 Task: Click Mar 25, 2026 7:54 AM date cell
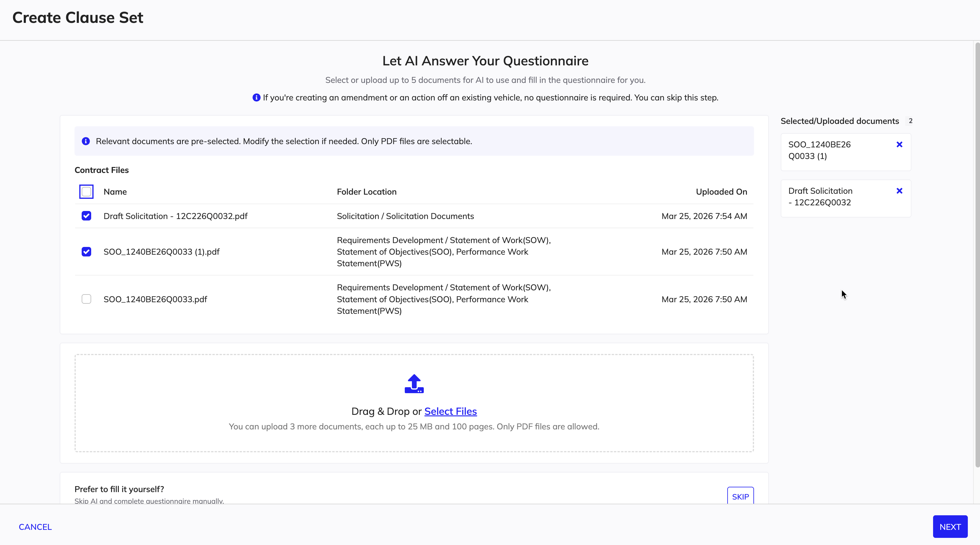tap(704, 216)
